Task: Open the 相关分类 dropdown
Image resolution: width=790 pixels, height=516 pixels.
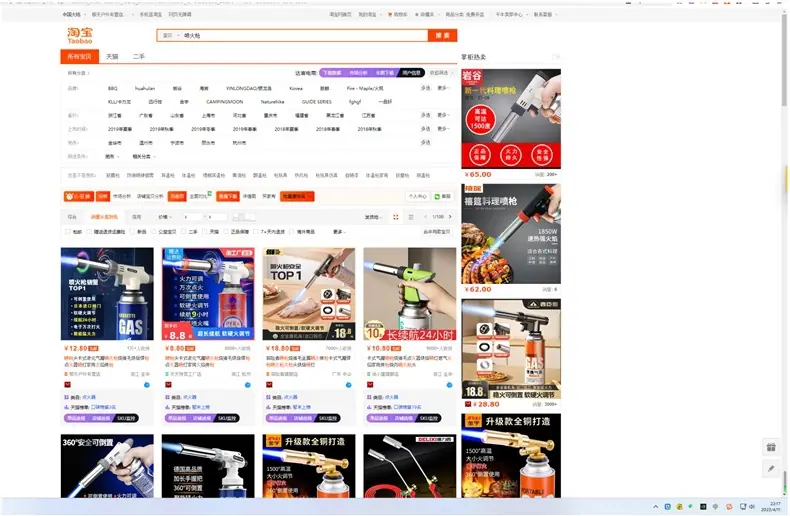Action: click(144, 157)
